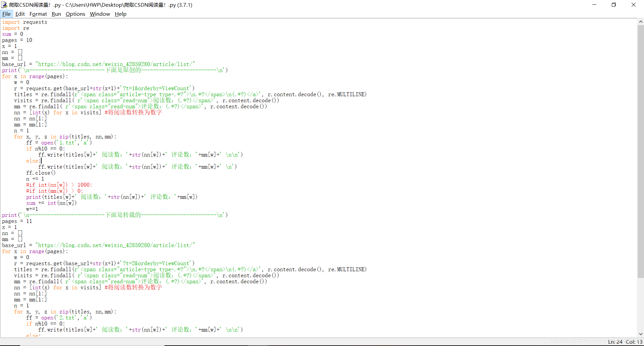Click the 'import re' line
644x346 pixels.
(x=15, y=28)
